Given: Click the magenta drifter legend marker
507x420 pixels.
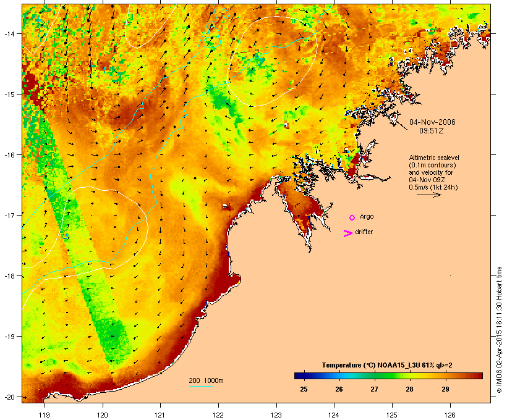Looking at the screenshot, I should coord(348,233).
